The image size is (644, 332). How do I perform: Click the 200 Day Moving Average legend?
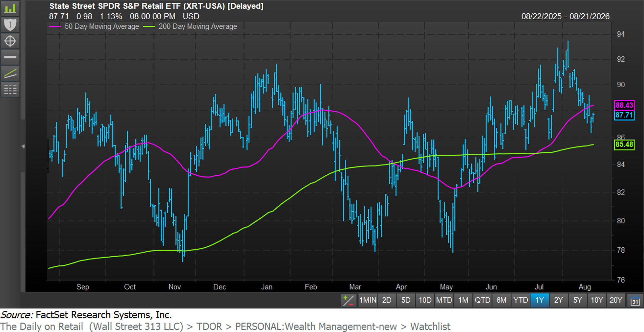[198, 26]
